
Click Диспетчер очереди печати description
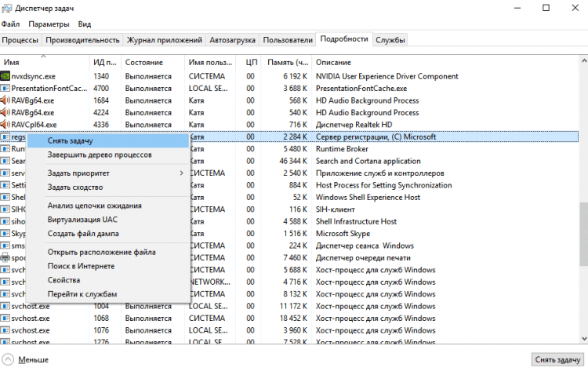363,257
